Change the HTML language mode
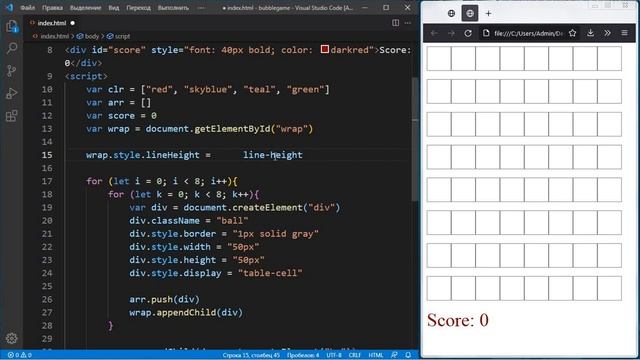The height and width of the screenshot is (360, 640). (376, 355)
